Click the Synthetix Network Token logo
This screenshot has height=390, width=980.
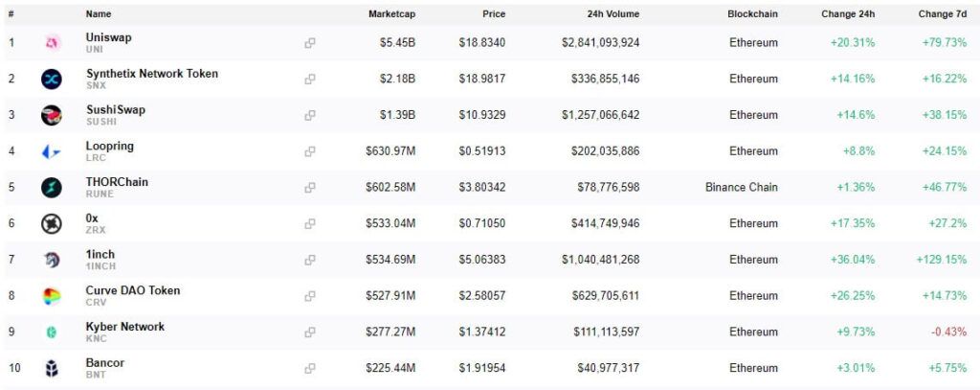pyautogui.click(x=52, y=79)
